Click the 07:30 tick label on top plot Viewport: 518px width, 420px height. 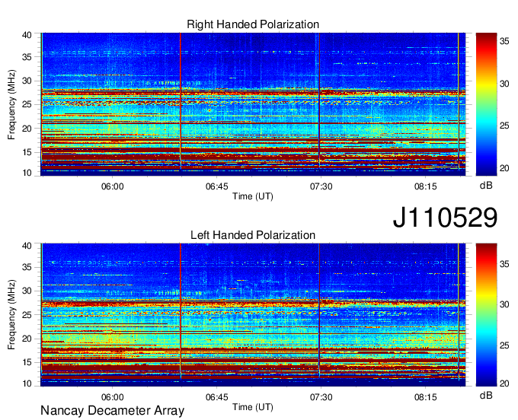(321, 186)
